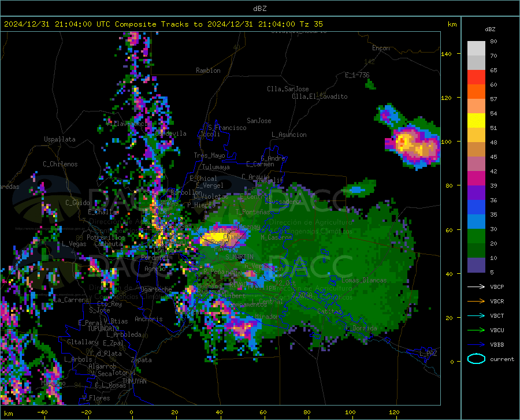
Task: Click the Ramblon place label
Action: pos(208,70)
